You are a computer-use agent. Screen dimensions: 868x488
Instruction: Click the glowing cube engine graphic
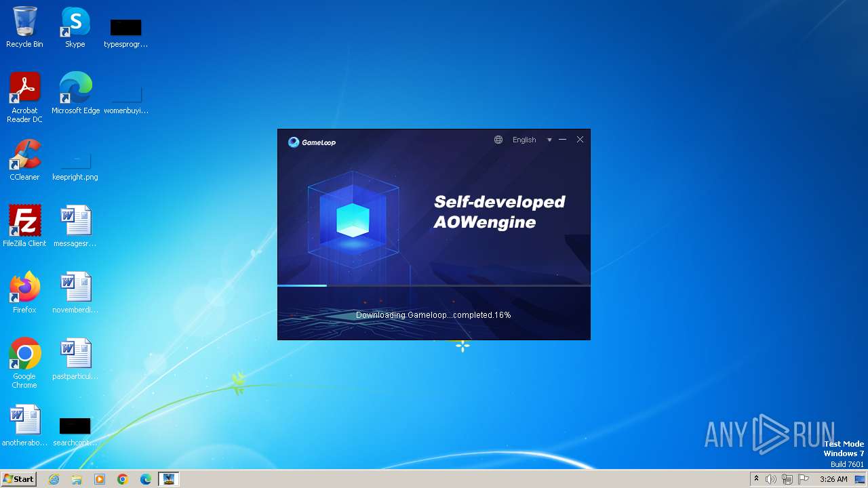pos(353,220)
